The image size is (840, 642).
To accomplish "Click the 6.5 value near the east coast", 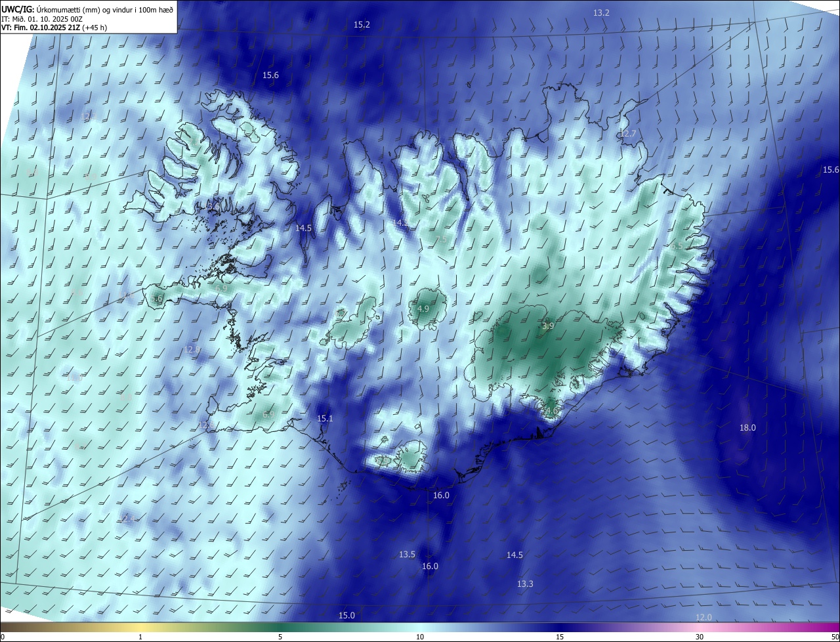I will tap(677, 246).
